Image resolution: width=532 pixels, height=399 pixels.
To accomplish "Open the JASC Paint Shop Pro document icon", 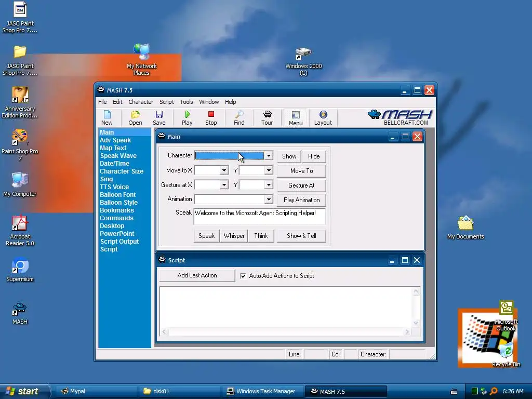I will (x=20, y=18).
